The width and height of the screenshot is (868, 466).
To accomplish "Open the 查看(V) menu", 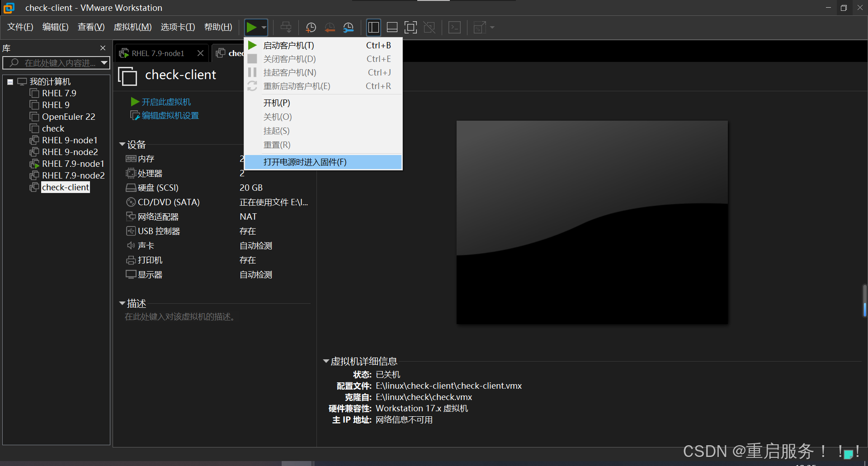I will 91,27.
